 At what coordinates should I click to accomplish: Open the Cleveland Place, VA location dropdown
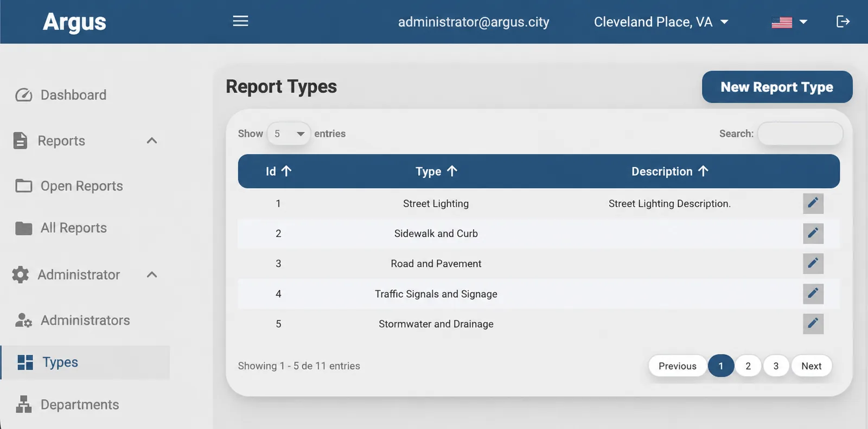(661, 22)
